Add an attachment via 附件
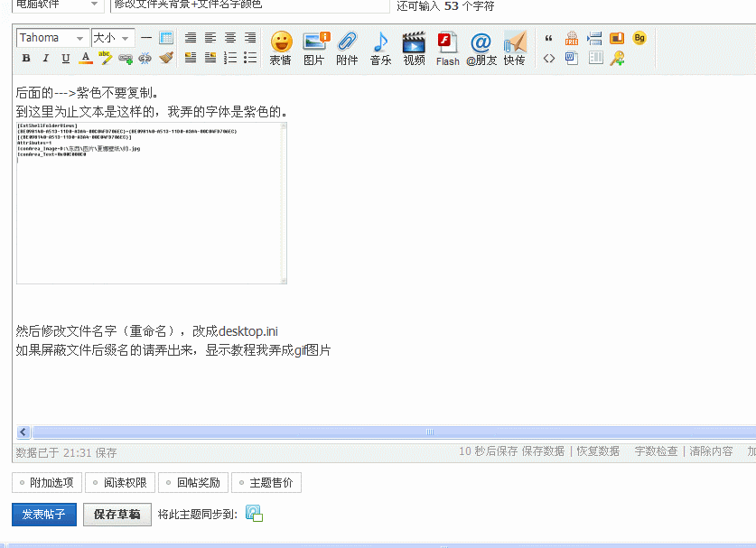The image size is (756, 548). click(x=347, y=48)
